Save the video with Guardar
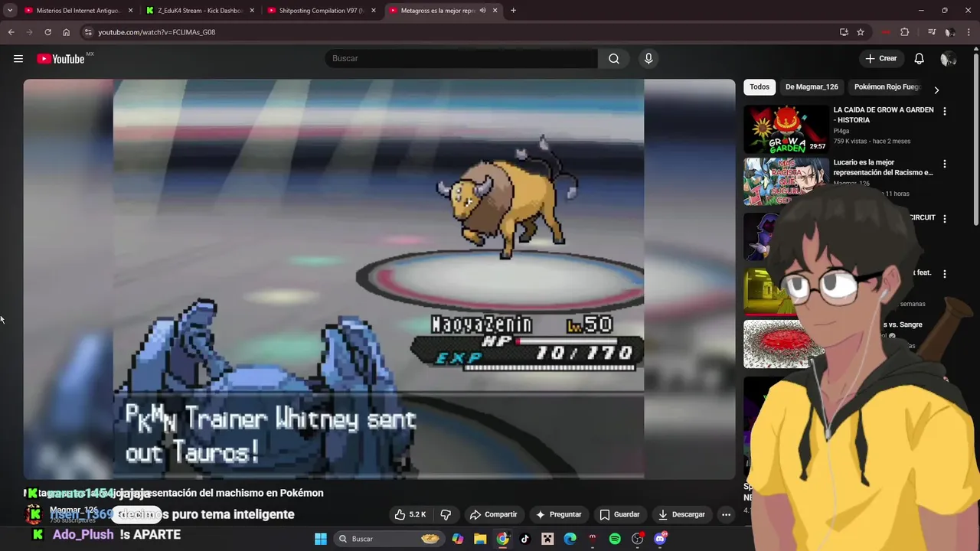Image resolution: width=980 pixels, height=551 pixels. point(619,514)
